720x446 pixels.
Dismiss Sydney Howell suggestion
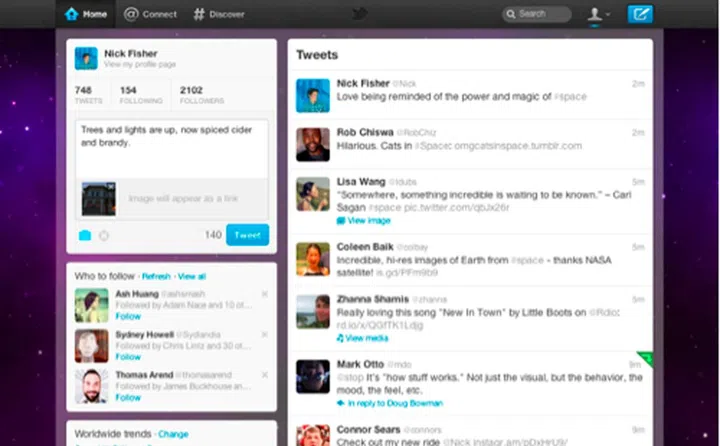(x=264, y=334)
